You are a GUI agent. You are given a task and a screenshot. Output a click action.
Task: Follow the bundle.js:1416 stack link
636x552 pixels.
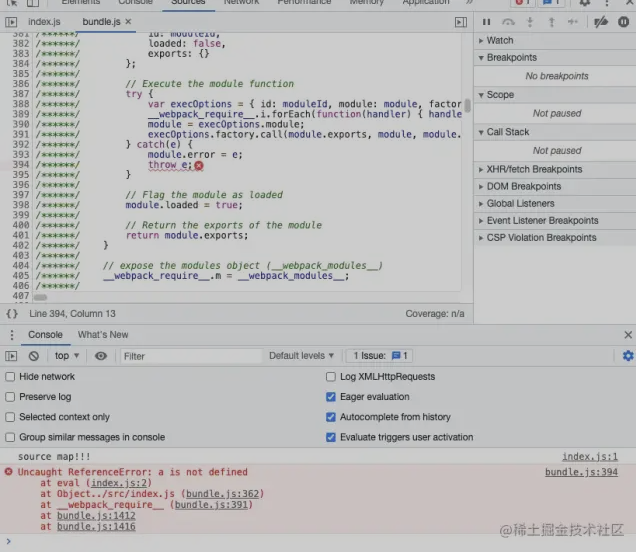[x=96, y=527]
